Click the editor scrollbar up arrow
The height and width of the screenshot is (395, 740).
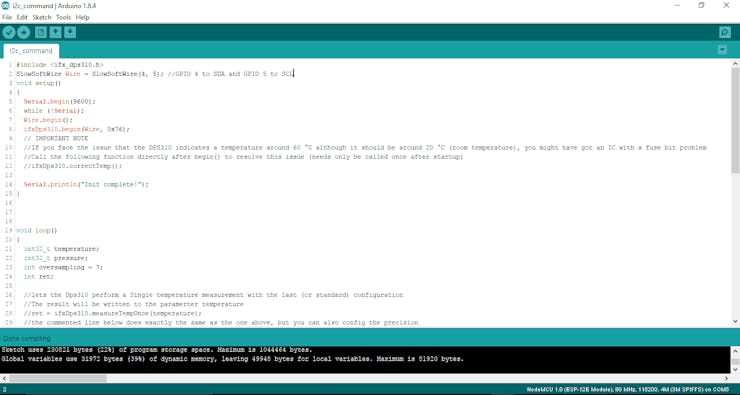coord(735,63)
